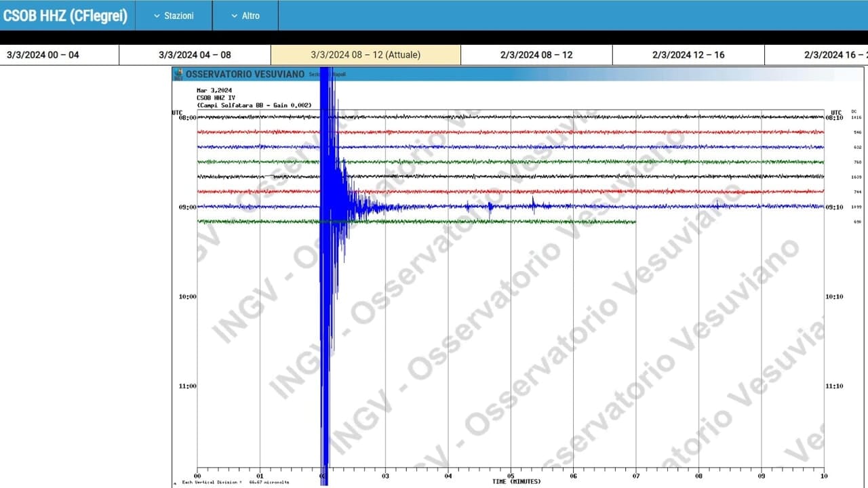The image size is (868, 488).
Task: Click the 09:00 label on left axis
Action: pos(187,207)
